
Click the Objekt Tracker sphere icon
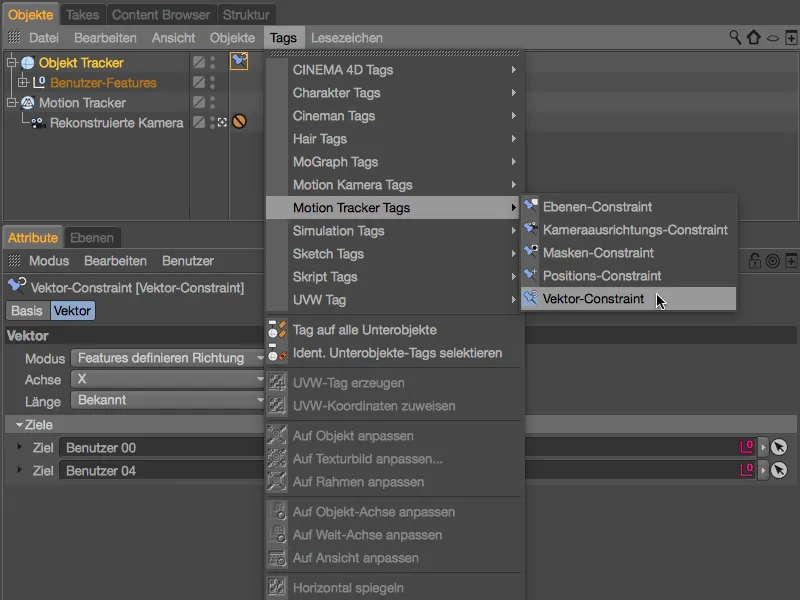[x=28, y=63]
